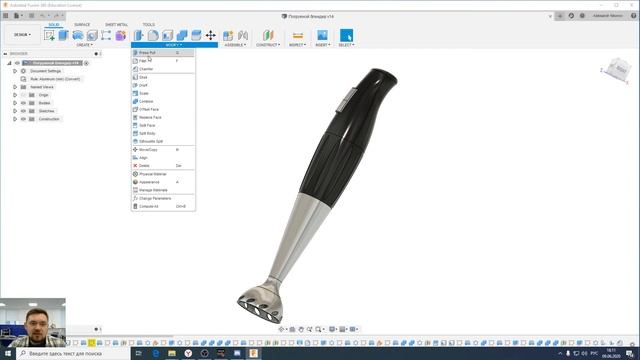This screenshot has height=360, width=640.
Task: Choose Press Pull from Modify menu
Action: 163,53
